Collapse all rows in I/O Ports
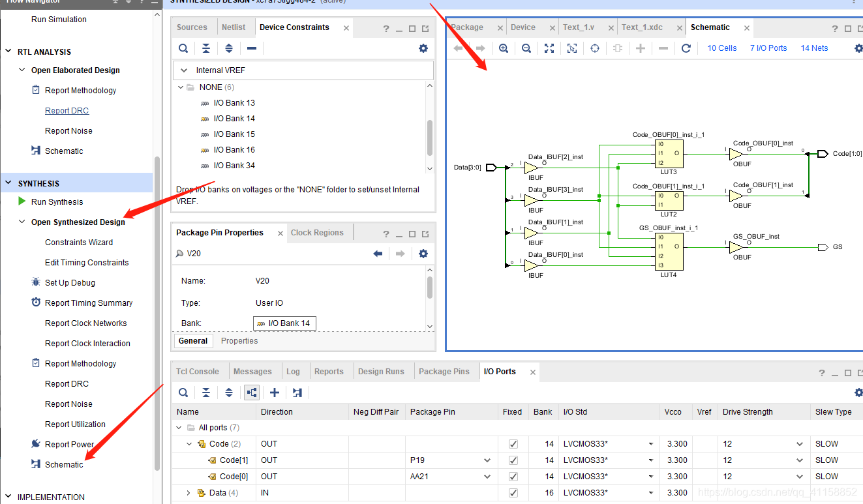Image resolution: width=863 pixels, height=504 pixels. pos(206,393)
